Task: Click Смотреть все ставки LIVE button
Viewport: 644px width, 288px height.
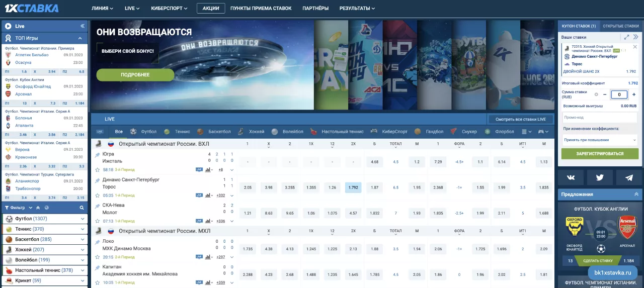Action: pos(521,119)
